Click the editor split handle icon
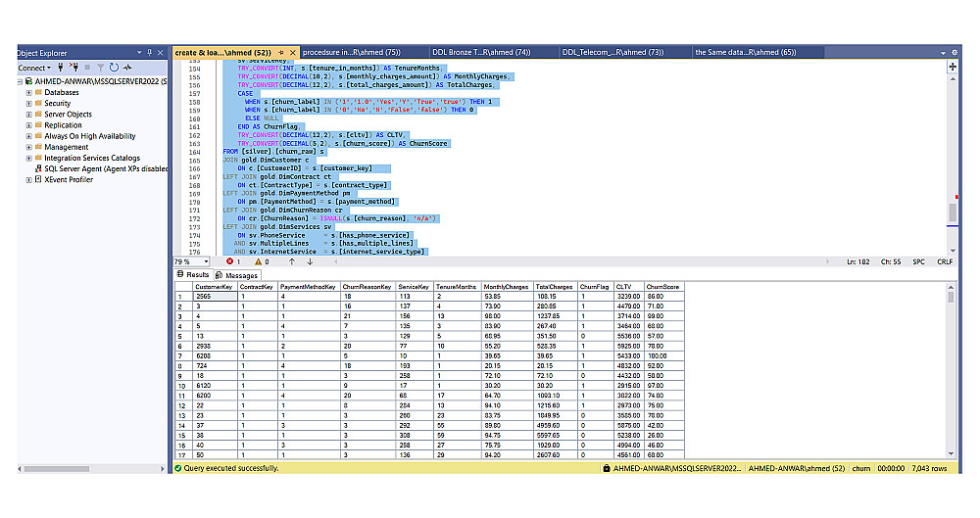 click(x=952, y=67)
